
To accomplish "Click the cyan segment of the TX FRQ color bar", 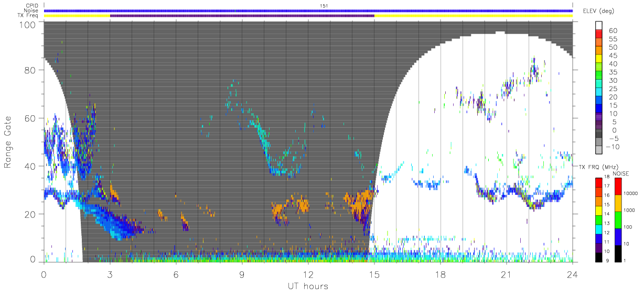I will 599,228.
